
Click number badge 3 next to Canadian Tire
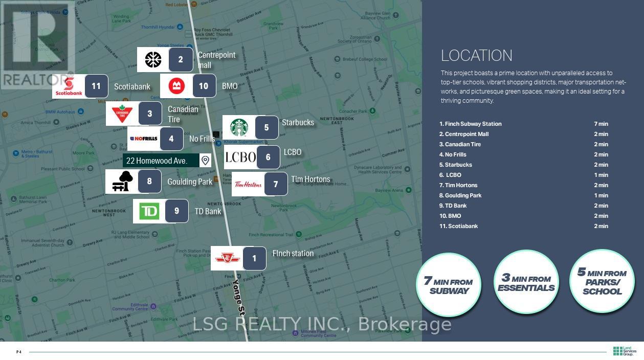tap(150, 114)
